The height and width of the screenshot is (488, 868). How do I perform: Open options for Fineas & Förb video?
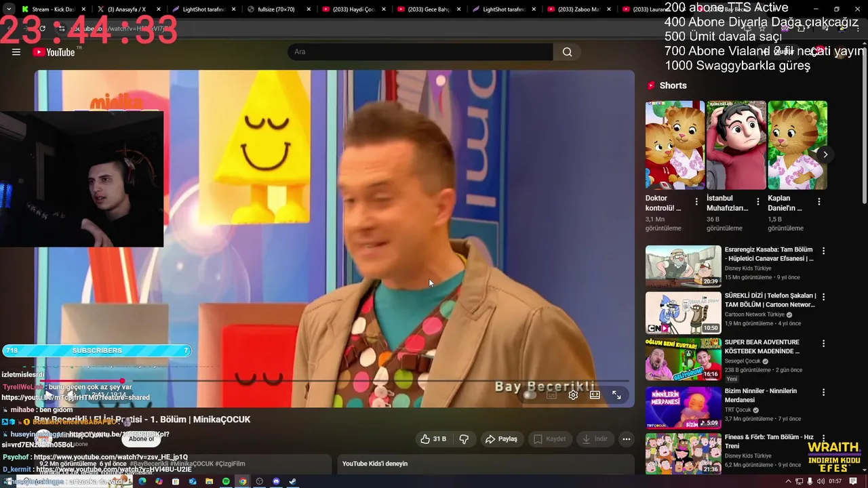[824, 439]
